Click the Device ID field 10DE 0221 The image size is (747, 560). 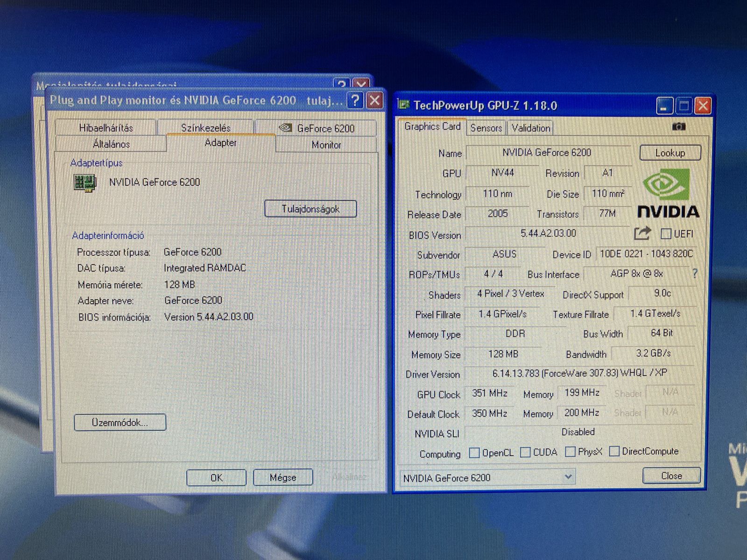tap(646, 254)
